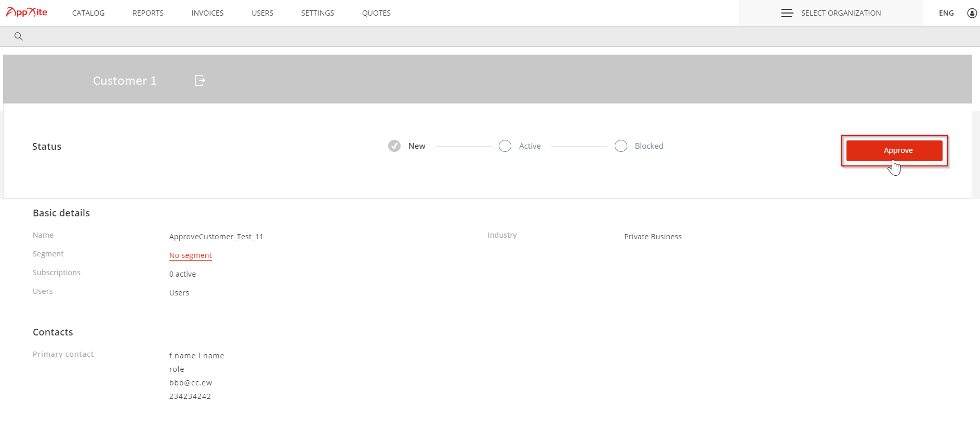Image resolution: width=980 pixels, height=427 pixels.
Task: Click the Segment field label
Action: (48, 254)
